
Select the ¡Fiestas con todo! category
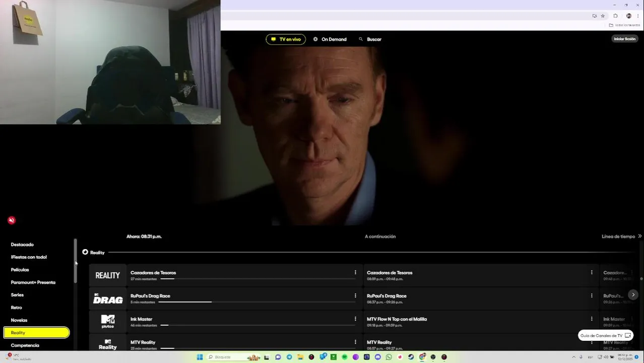coord(29,257)
